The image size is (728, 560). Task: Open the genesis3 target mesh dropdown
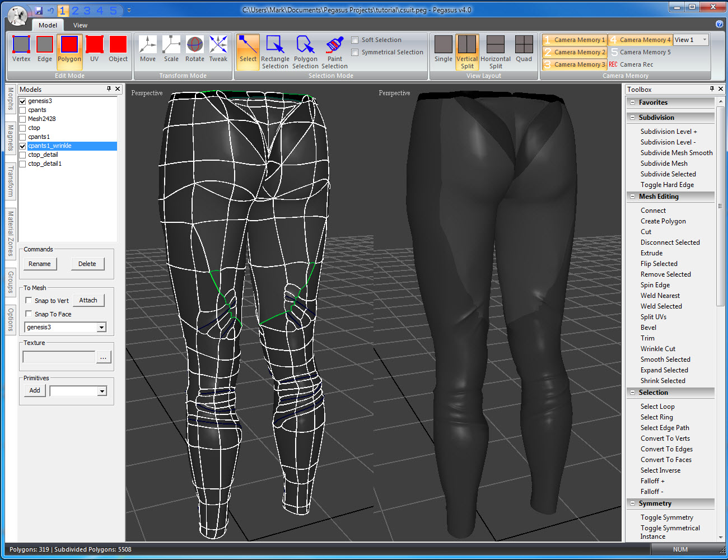(x=101, y=327)
